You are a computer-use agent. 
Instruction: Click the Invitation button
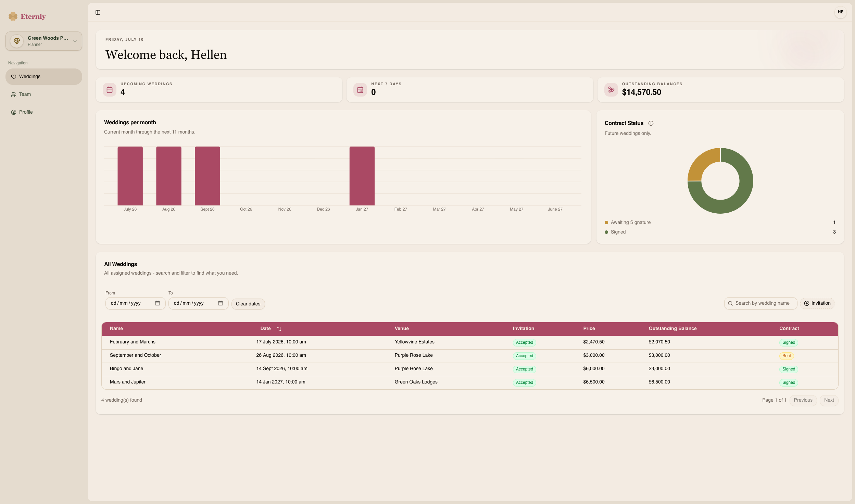coord(817,303)
